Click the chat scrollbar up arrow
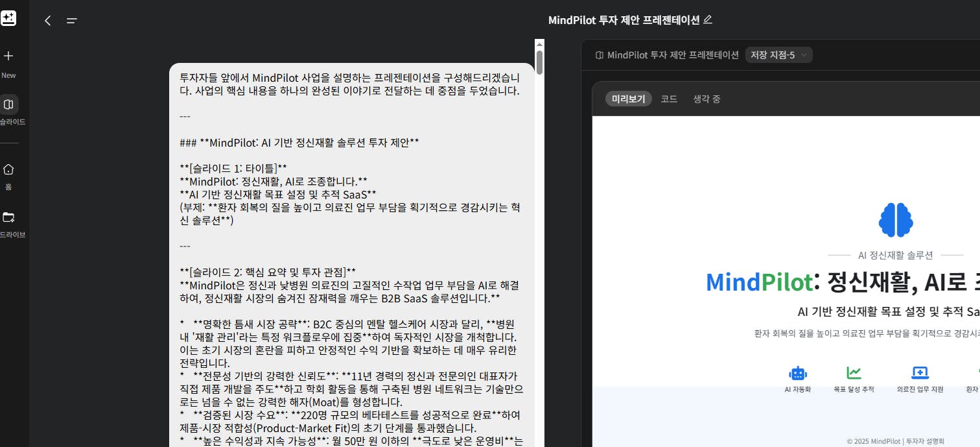Screen dimensions: 980x447 click(x=539, y=44)
